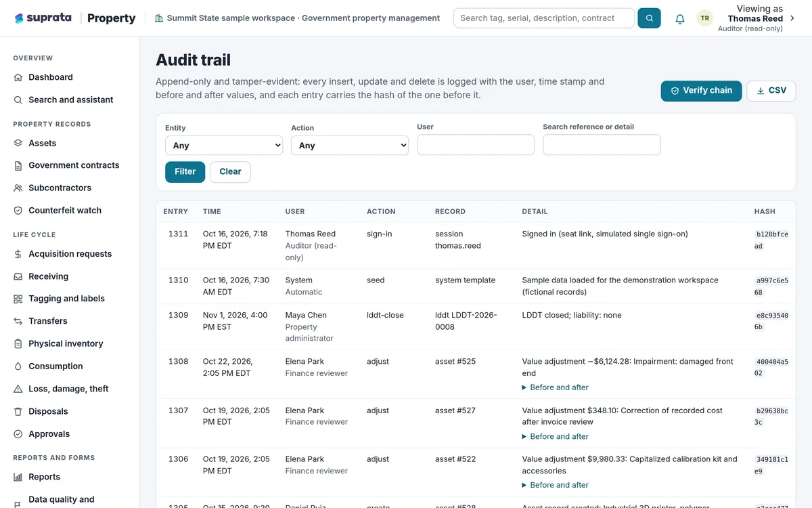Expand Before and after for asset #527

point(555,436)
